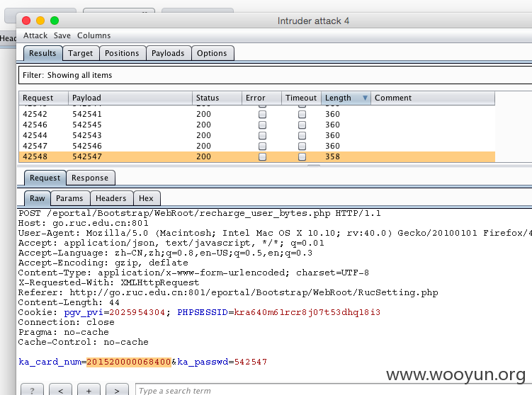Click the PHPSESSID cookie value

point(307,313)
